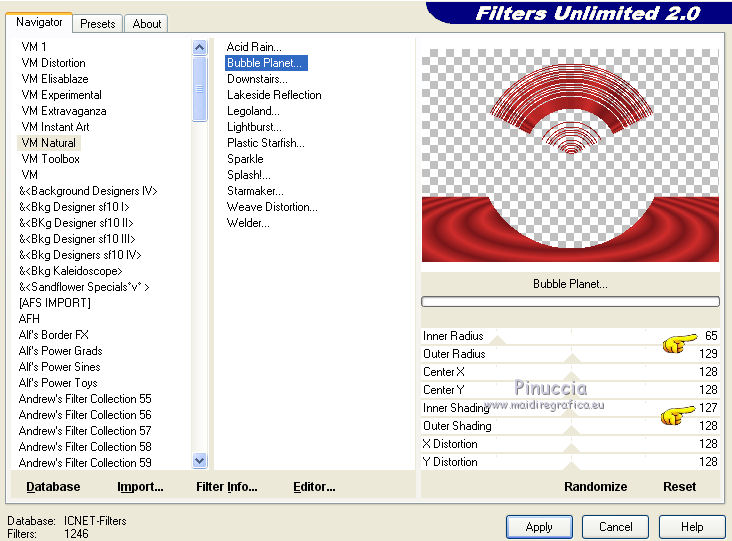
Task: Click the Help button
Action: point(692,527)
